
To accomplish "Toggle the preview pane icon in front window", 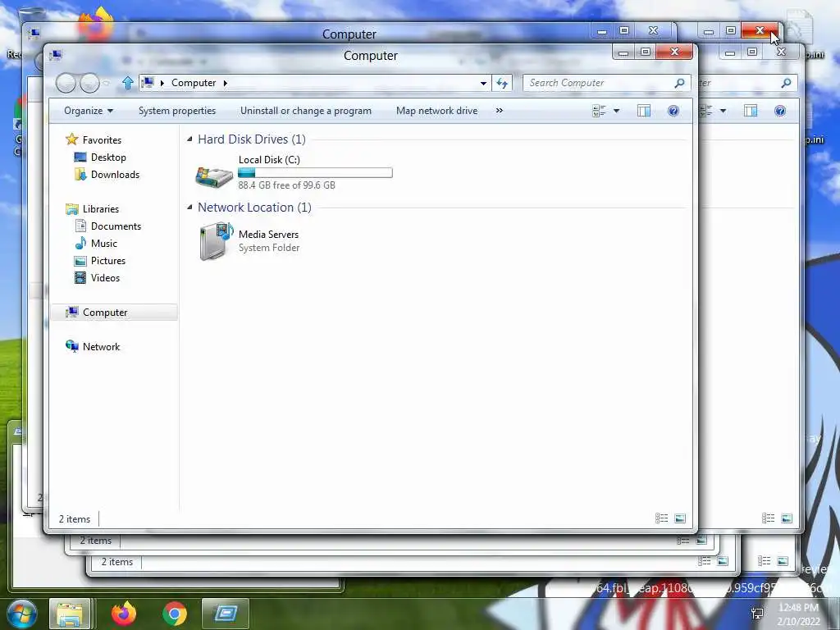I will 644,111.
